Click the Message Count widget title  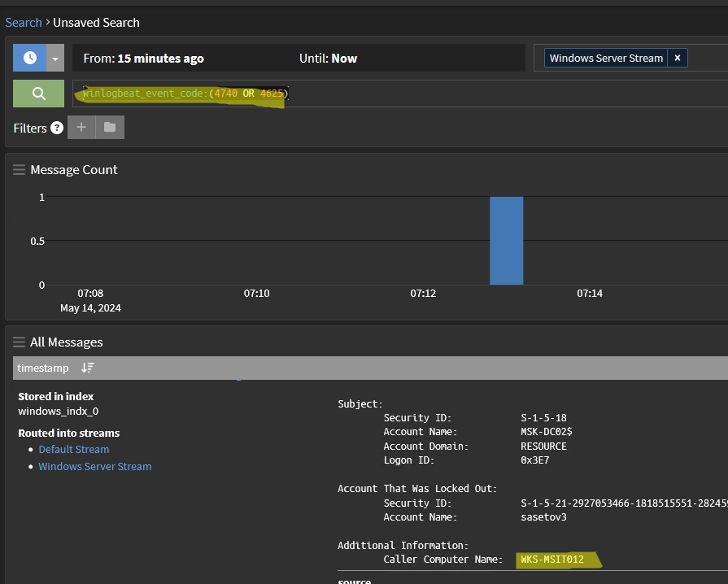pyautogui.click(x=74, y=170)
